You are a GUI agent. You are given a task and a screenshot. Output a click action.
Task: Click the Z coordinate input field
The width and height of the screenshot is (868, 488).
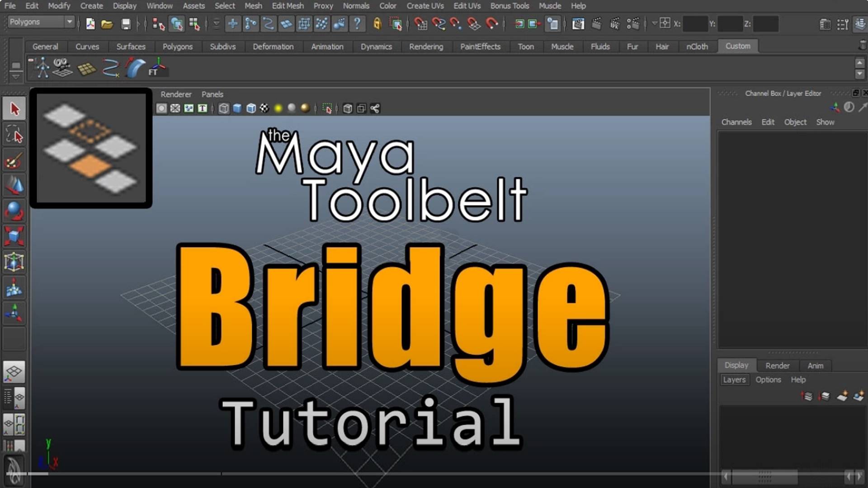[765, 24]
